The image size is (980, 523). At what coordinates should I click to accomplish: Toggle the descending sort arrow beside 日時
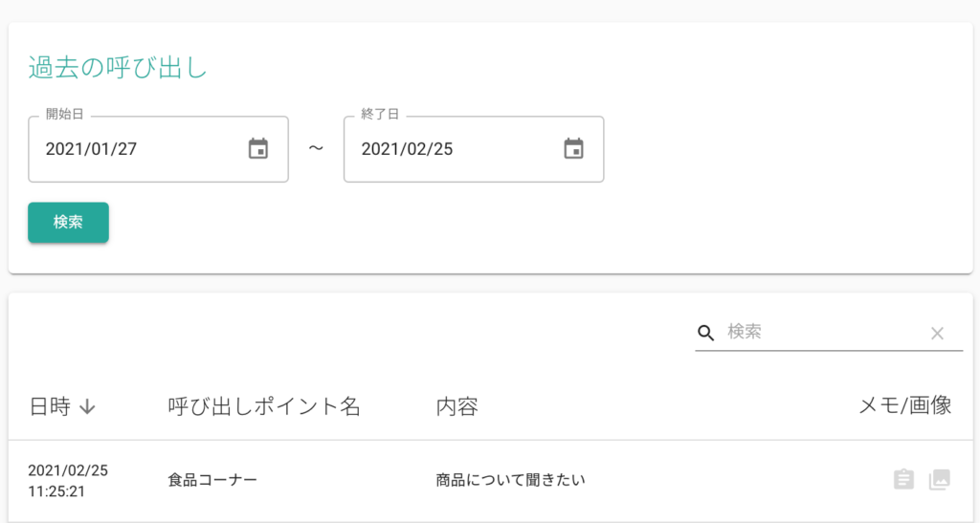click(x=87, y=407)
